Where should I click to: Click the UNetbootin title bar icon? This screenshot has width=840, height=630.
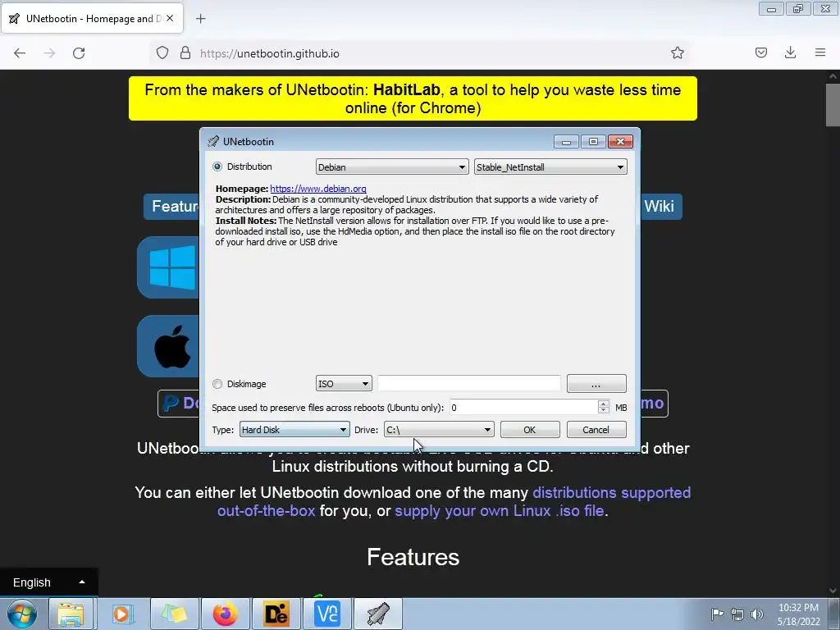pyautogui.click(x=213, y=141)
